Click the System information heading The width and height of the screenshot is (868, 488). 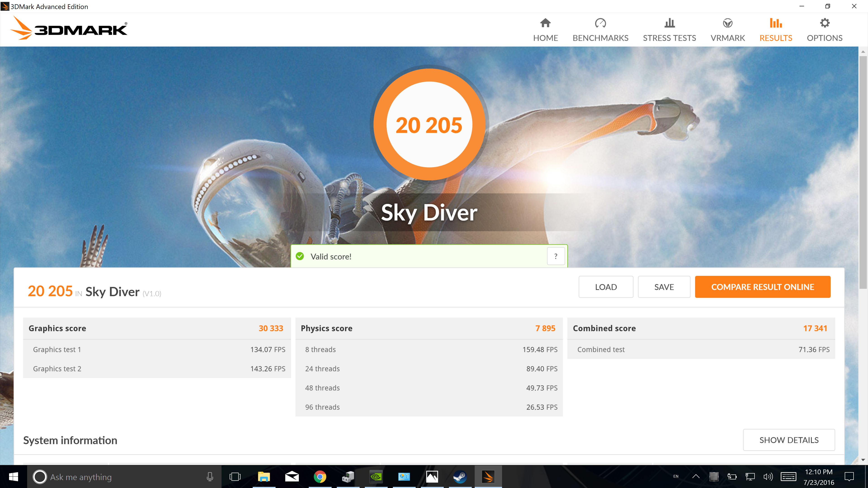point(70,440)
